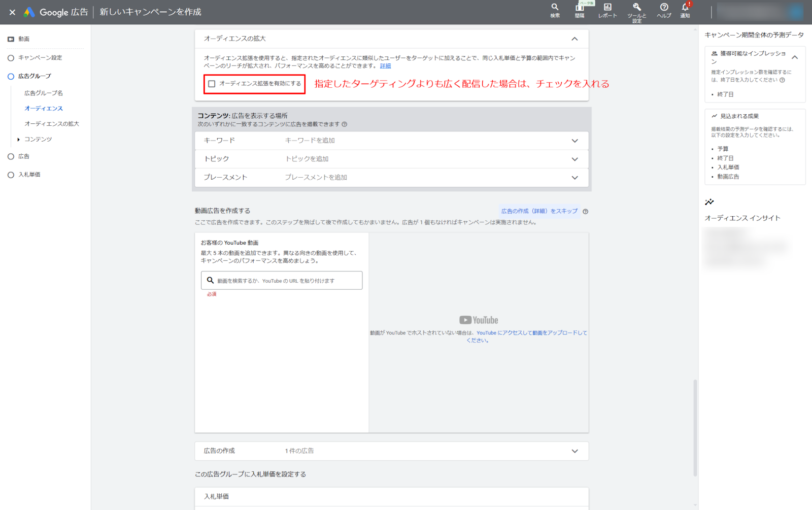Open the 詳細 link

(386, 66)
